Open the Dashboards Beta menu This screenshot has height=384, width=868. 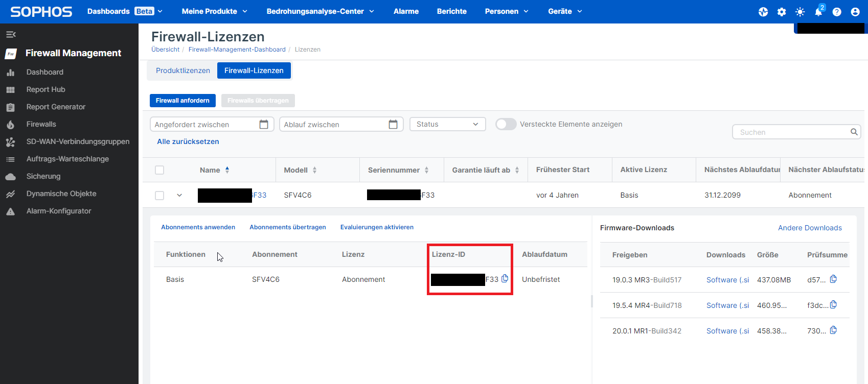click(125, 11)
